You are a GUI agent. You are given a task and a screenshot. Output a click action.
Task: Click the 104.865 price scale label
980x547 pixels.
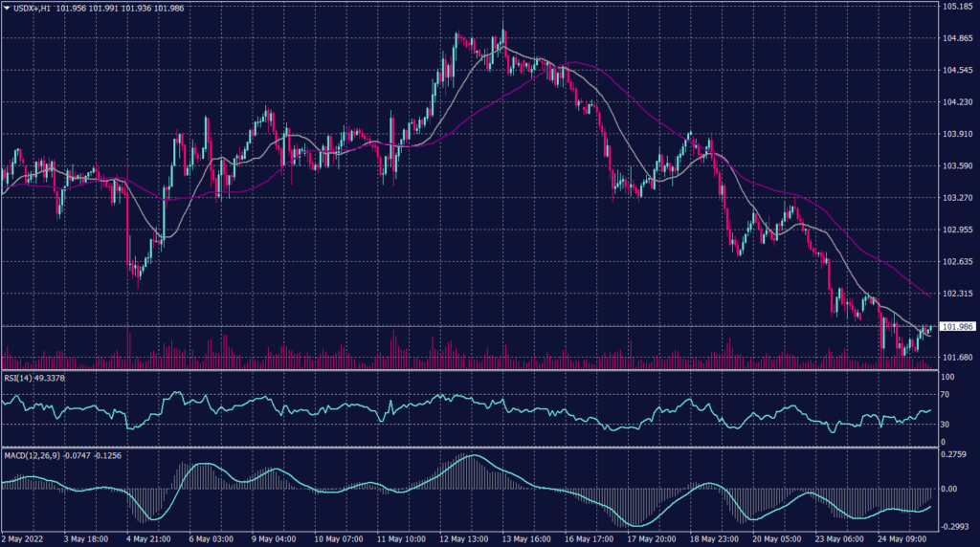coord(958,38)
